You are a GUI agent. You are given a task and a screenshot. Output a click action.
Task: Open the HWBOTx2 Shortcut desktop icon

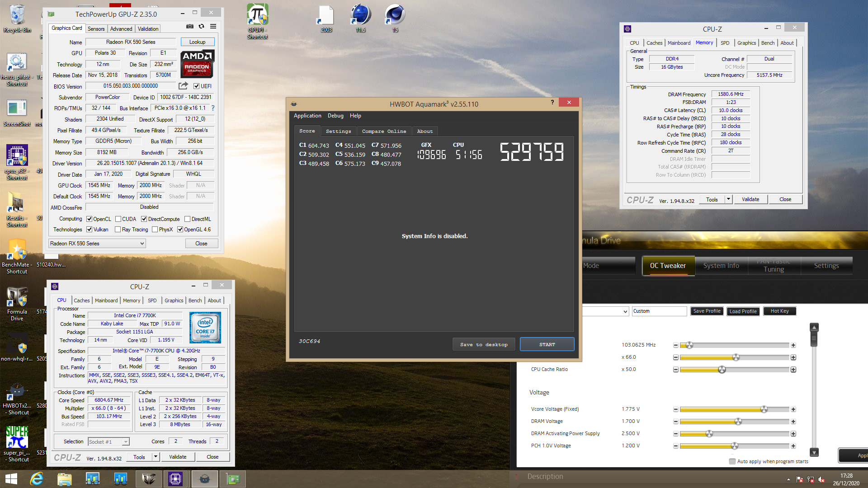[17, 399]
